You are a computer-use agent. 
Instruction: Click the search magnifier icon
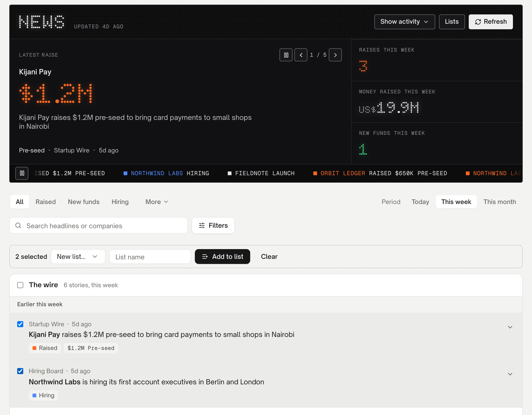click(18, 226)
